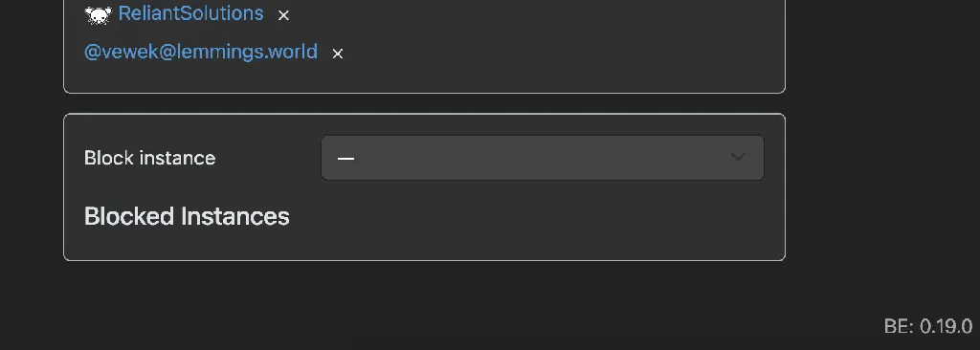This screenshot has width=980, height=350.
Task: Click the ReliantSolutions skull avatar icon
Action: (99, 14)
